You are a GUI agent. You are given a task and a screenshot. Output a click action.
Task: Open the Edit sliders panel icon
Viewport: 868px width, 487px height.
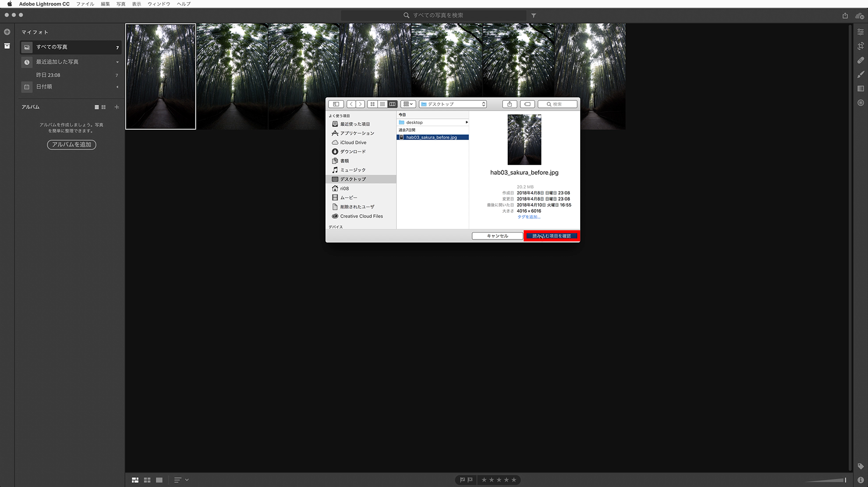(x=861, y=32)
